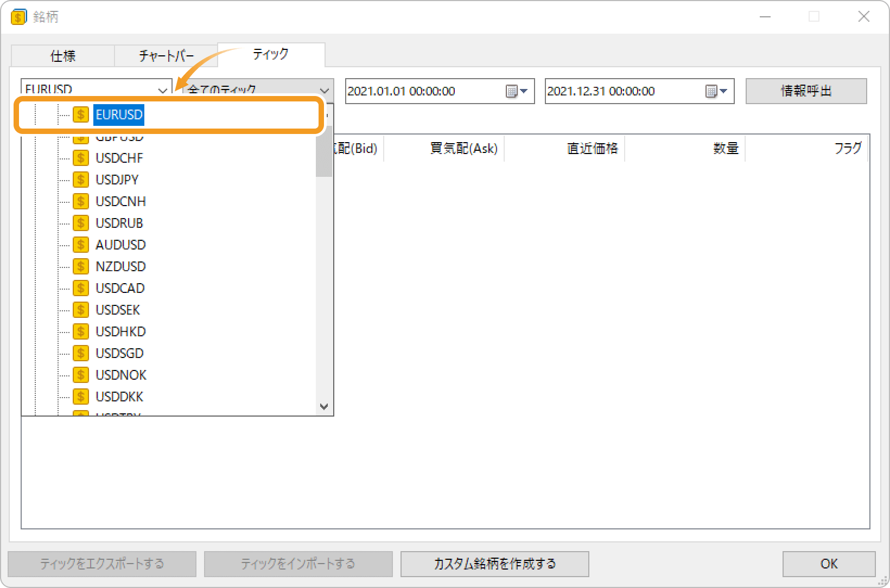Collapse the EURUSD symbol dropdown arrow
The image size is (890, 588).
162,90
